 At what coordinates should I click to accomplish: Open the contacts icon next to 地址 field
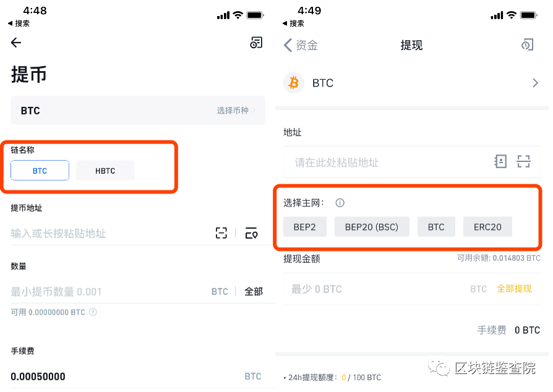click(500, 161)
